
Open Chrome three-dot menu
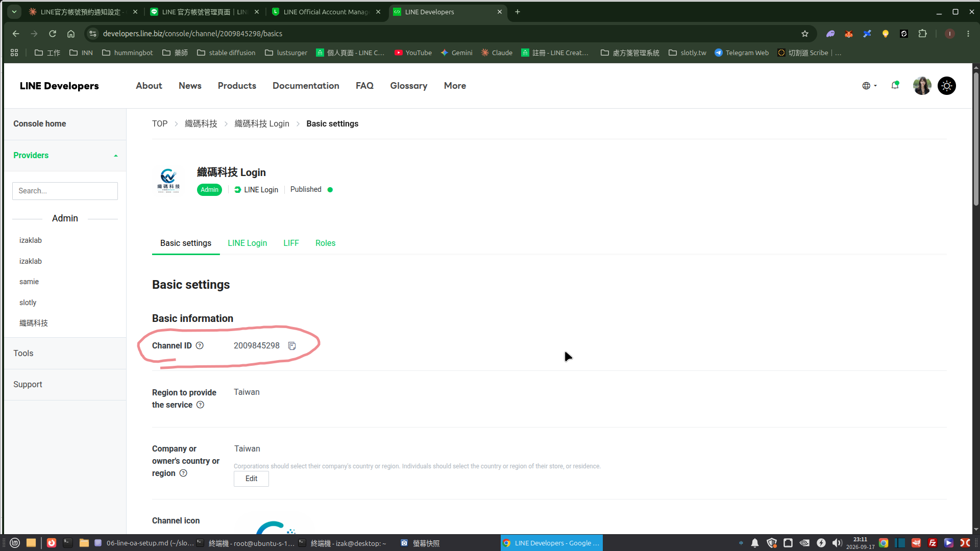968,34
